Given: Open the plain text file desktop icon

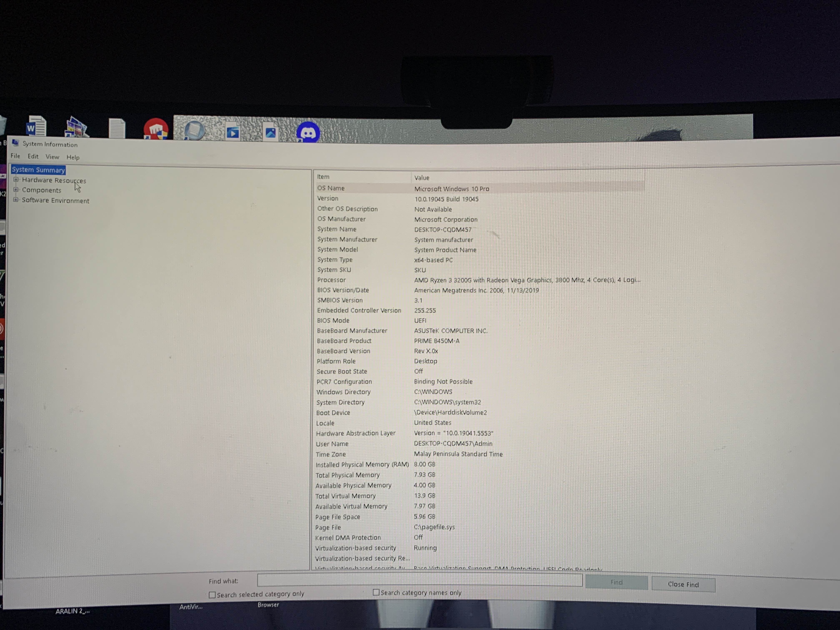Looking at the screenshot, I should [117, 128].
